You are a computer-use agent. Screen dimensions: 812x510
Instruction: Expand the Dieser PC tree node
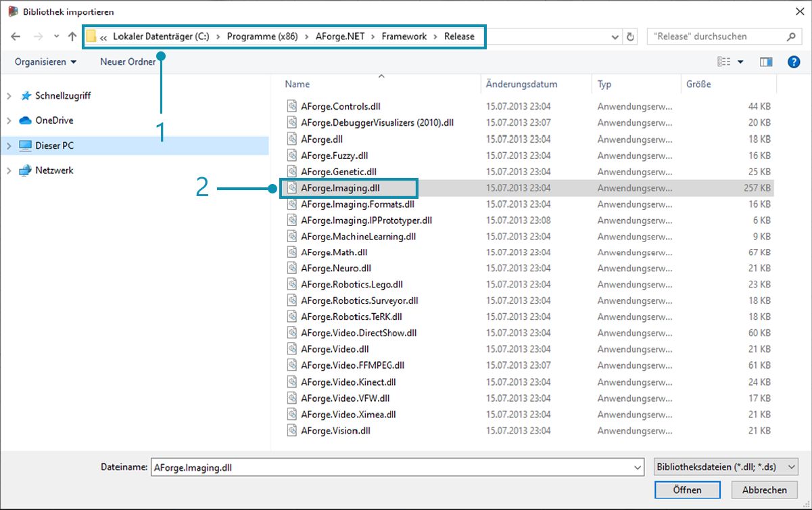tap(9, 145)
